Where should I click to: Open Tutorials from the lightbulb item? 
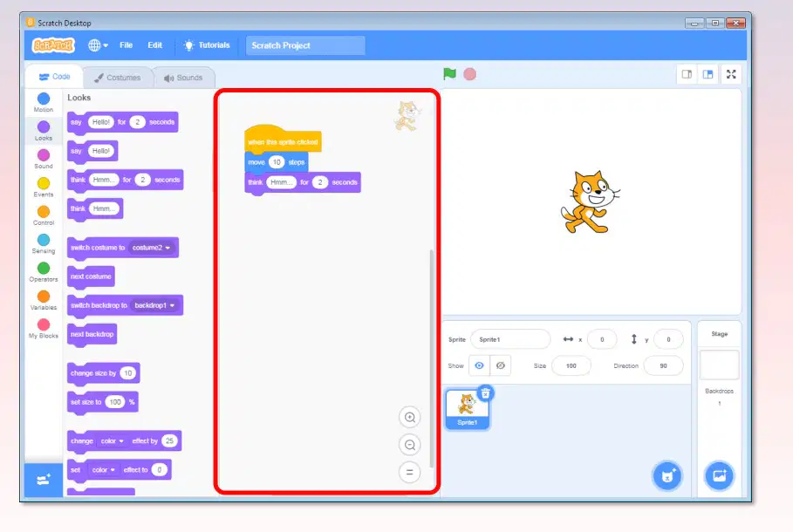207,45
